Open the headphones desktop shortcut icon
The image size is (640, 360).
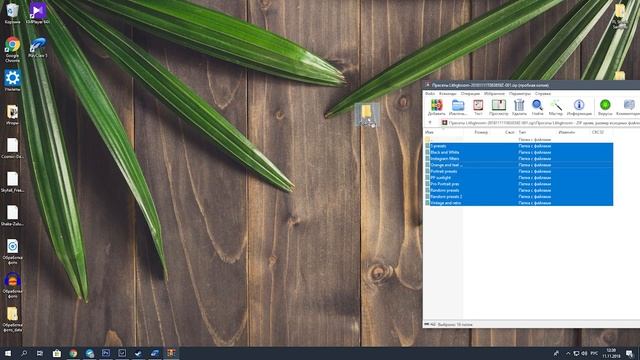coord(12,285)
